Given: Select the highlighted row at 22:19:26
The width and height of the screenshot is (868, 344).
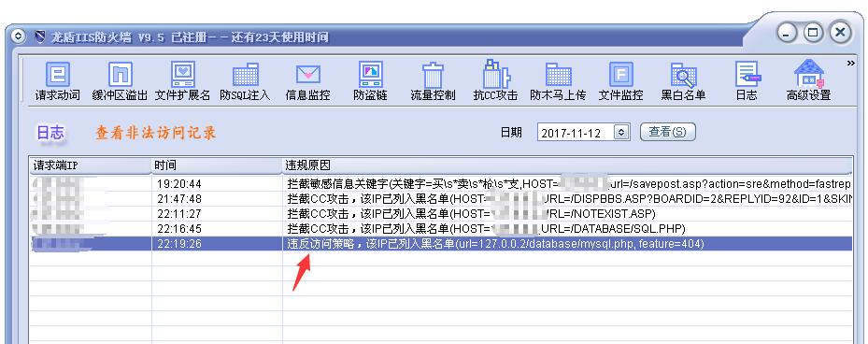Looking at the screenshot, I should click(441, 244).
